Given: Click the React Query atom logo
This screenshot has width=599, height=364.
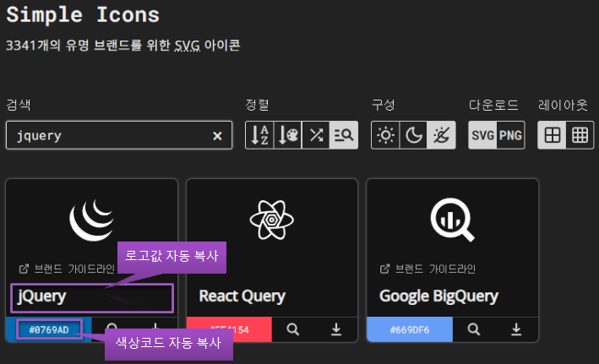Looking at the screenshot, I should pos(271,220).
